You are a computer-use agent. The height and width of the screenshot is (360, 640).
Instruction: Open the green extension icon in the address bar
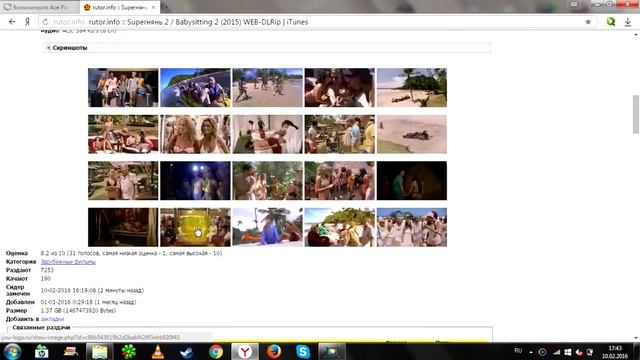point(611,22)
